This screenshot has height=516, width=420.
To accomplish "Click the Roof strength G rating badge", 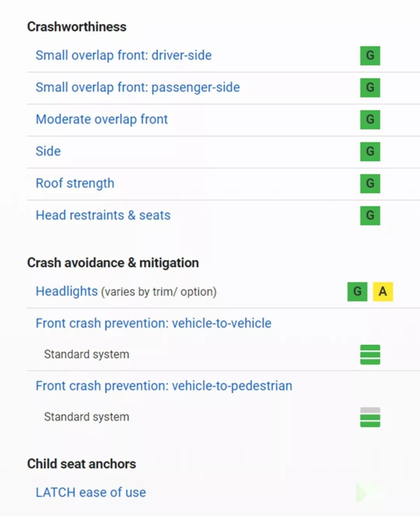I will pyautogui.click(x=370, y=183).
